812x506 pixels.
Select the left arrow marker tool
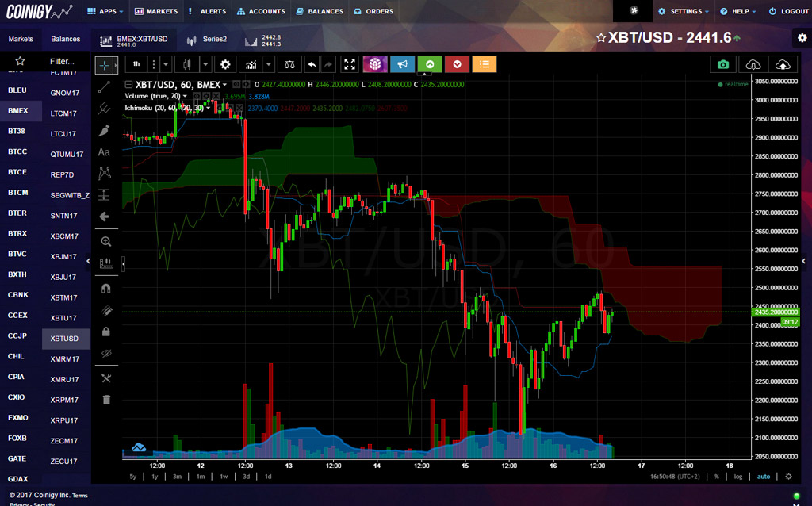coord(104,217)
